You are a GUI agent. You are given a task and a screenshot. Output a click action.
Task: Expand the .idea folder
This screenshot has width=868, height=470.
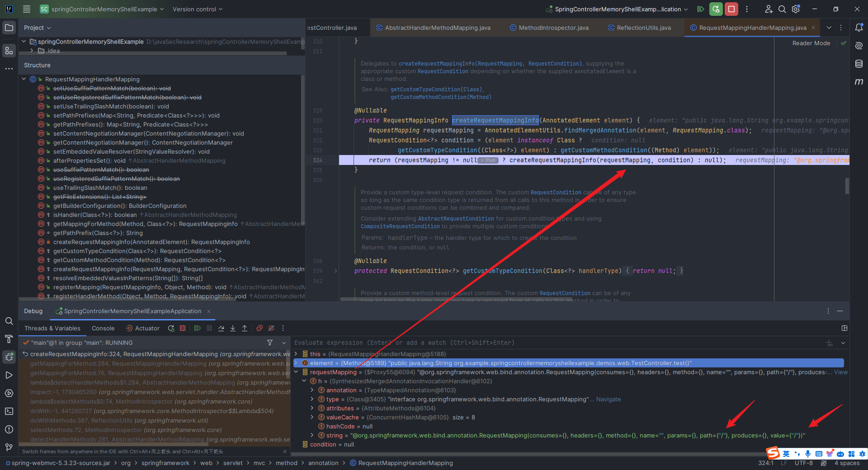click(x=32, y=51)
